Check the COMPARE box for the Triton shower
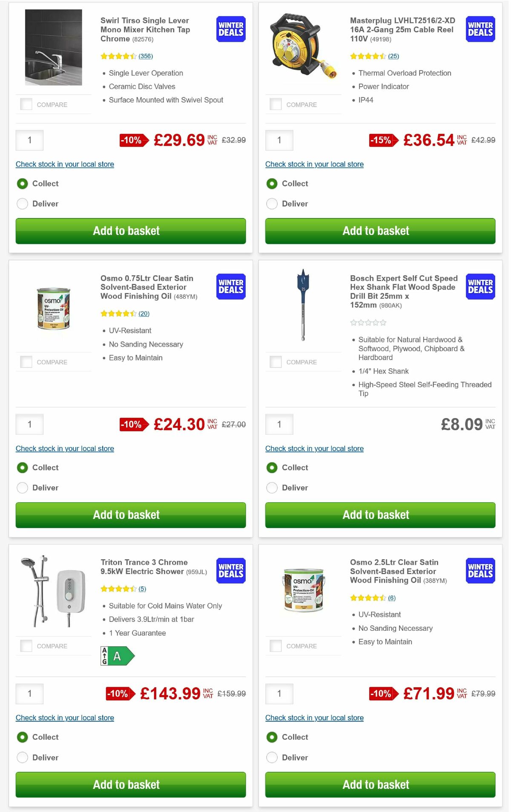The image size is (511, 812). click(26, 645)
